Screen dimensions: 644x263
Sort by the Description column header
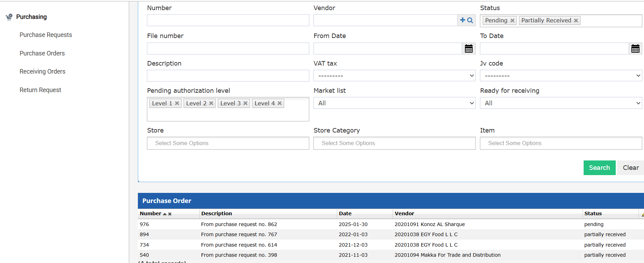pos(216,213)
